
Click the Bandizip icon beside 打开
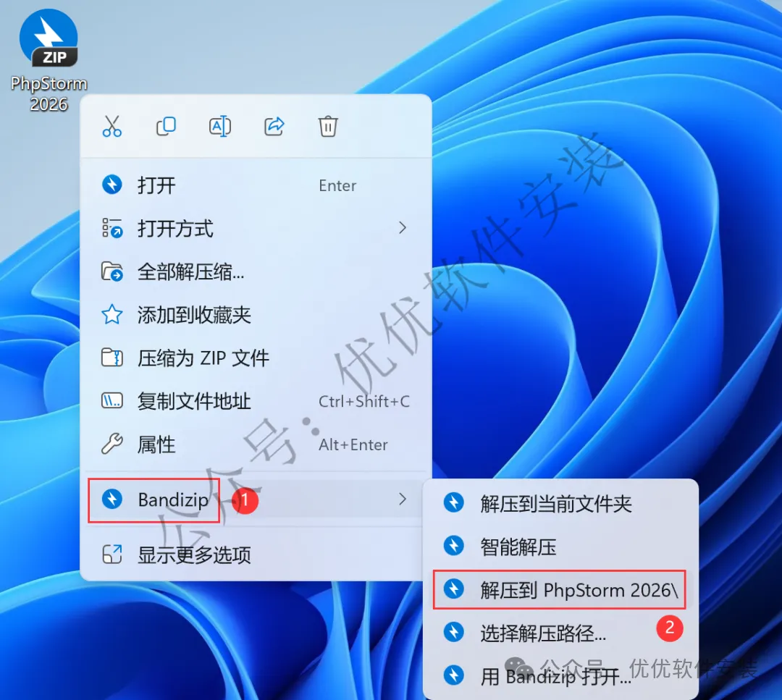112,185
